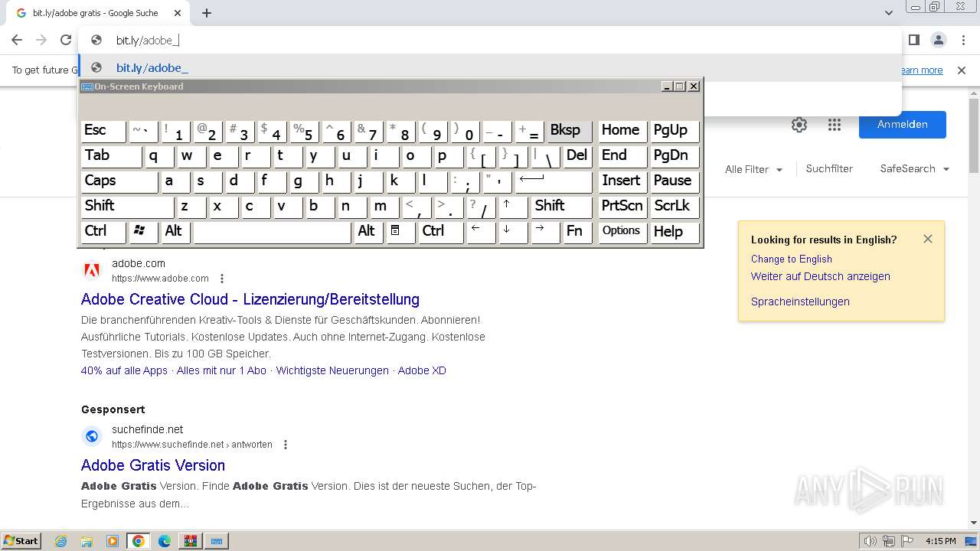Viewport: 980px width, 551px height.
Task: Click the browser back arrow
Action: [x=17, y=40]
